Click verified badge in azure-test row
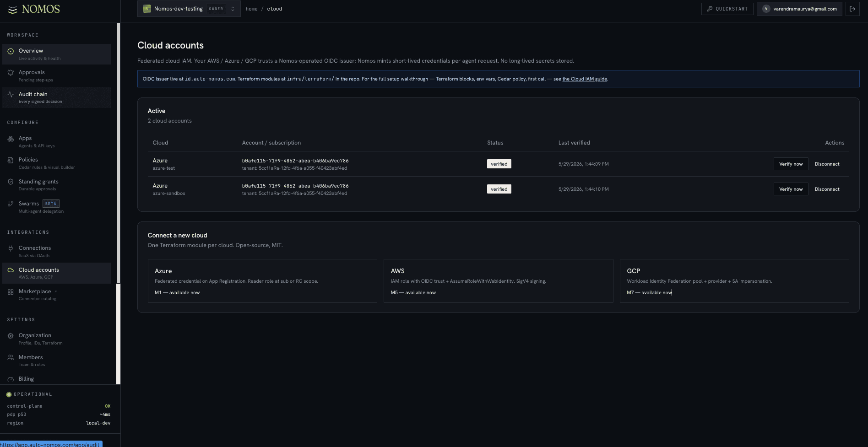This screenshot has height=447, width=868. 499,164
